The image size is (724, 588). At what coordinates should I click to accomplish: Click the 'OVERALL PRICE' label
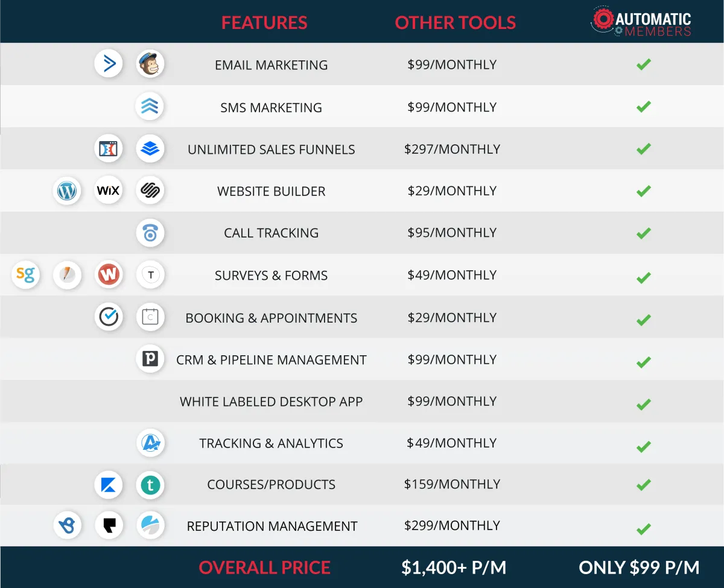[x=264, y=567]
